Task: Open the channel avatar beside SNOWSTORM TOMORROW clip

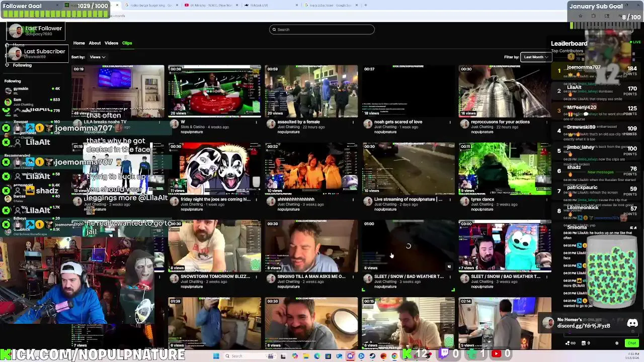Action: click(174, 279)
